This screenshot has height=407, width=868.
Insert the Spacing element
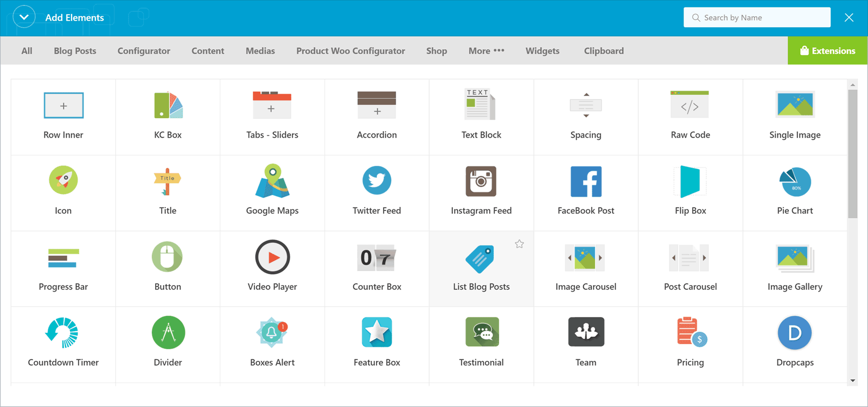(x=586, y=117)
